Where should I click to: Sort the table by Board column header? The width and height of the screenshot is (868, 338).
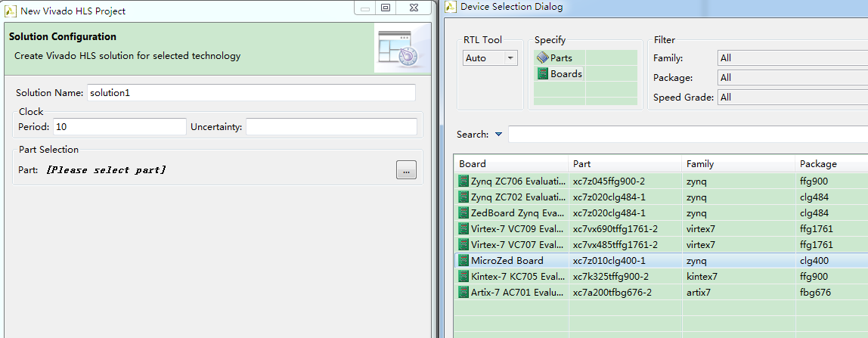click(510, 164)
